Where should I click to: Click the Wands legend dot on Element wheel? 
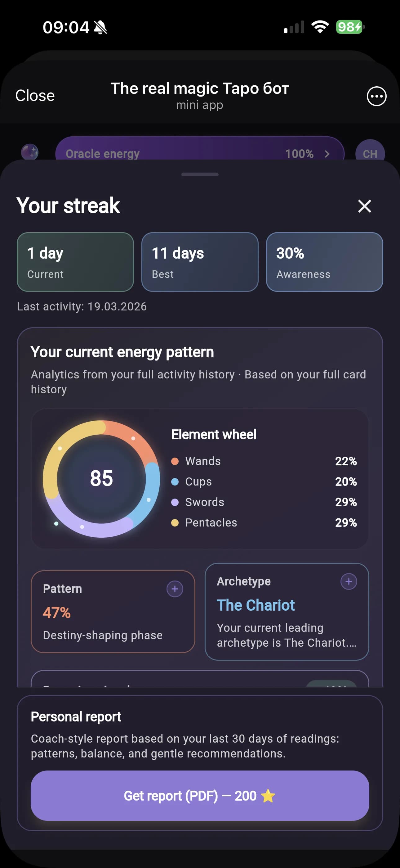[x=175, y=461]
